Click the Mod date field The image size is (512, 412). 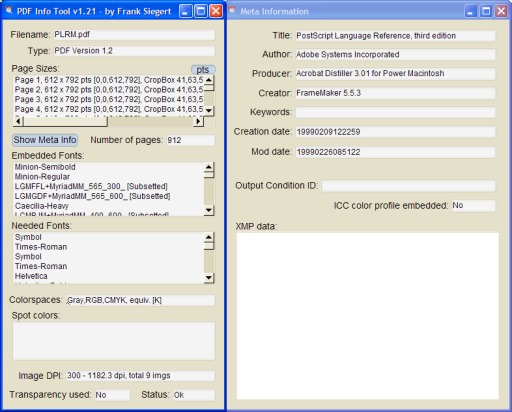[395, 152]
